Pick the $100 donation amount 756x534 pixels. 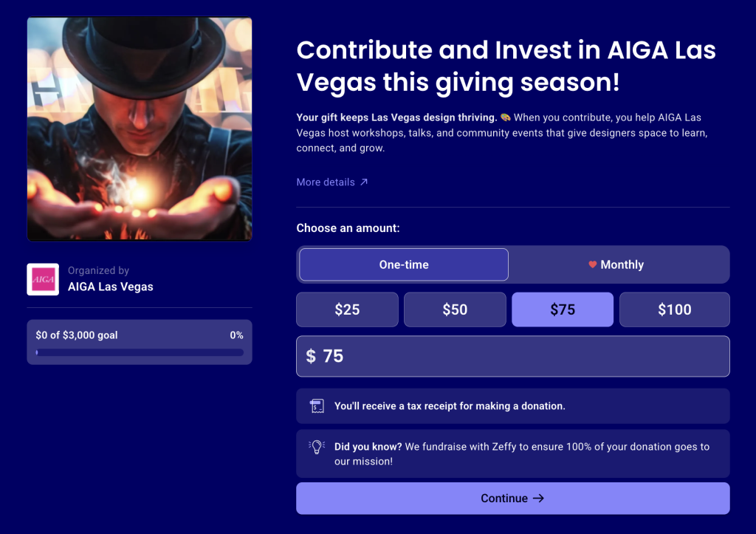click(x=675, y=309)
